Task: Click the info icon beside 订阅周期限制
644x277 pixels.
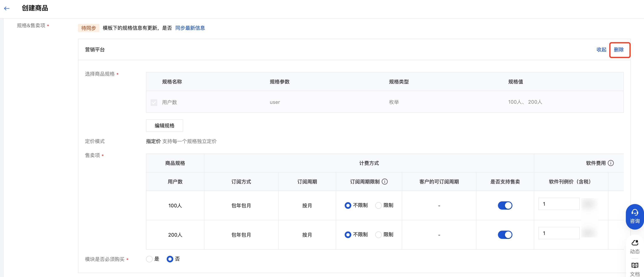Action: pos(385,182)
